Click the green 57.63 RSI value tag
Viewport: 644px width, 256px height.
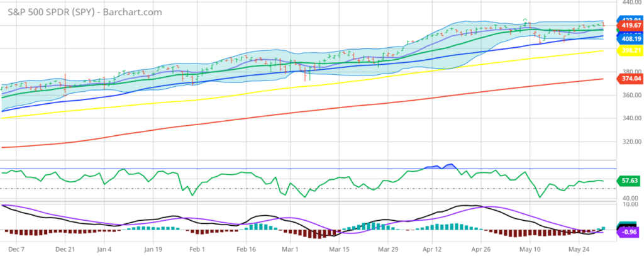point(630,181)
